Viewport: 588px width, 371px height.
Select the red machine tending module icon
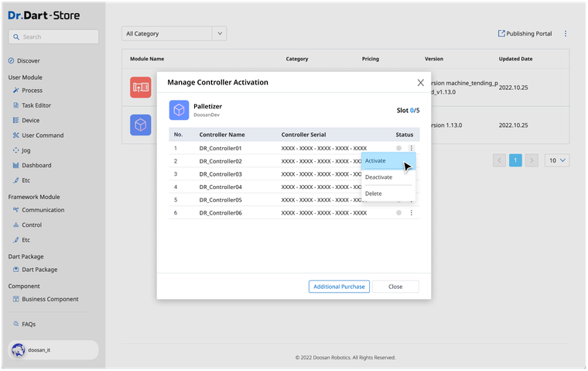141,88
